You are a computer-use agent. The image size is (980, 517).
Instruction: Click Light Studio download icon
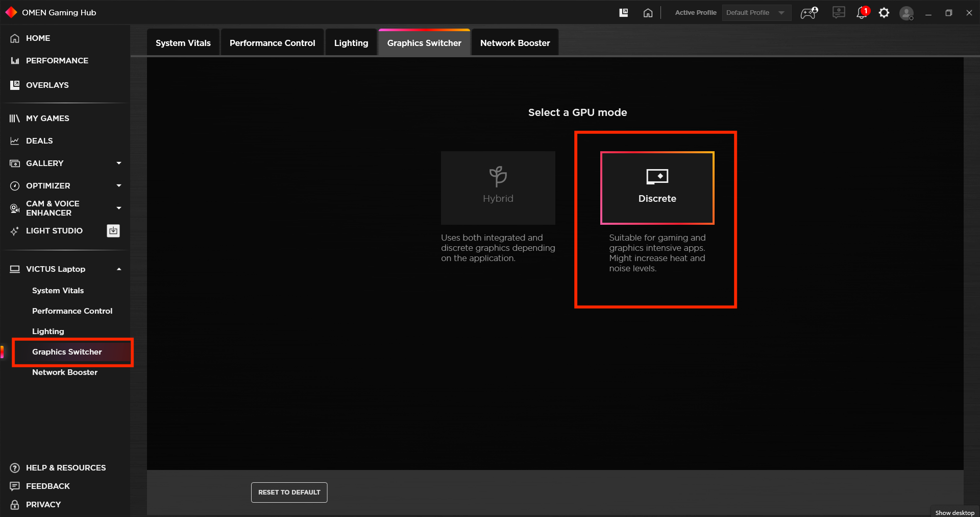click(x=113, y=231)
